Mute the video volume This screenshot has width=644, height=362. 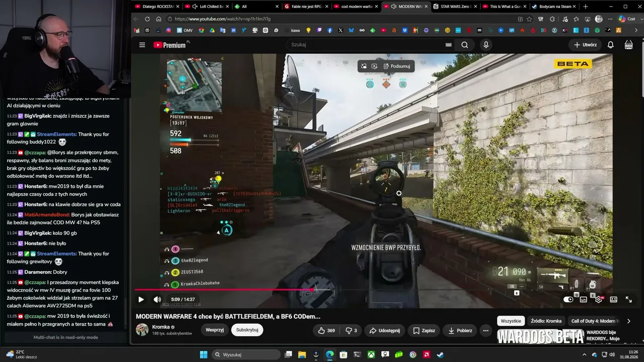click(157, 299)
